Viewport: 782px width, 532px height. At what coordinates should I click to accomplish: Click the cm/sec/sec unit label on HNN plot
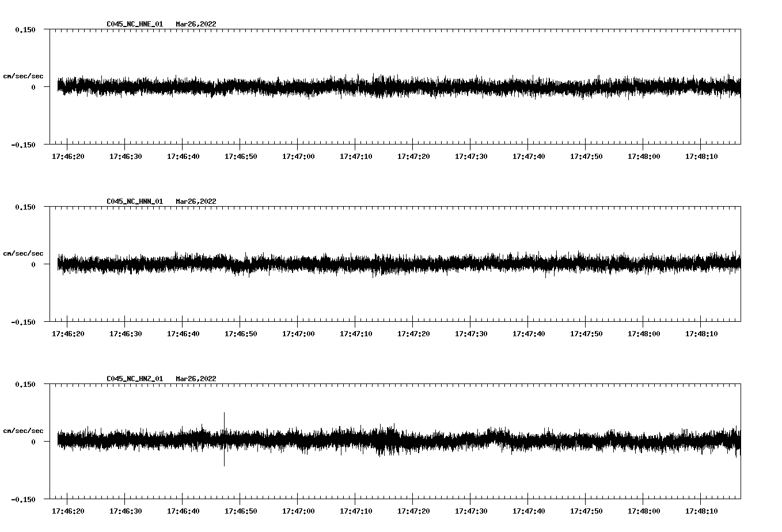(23, 253)
